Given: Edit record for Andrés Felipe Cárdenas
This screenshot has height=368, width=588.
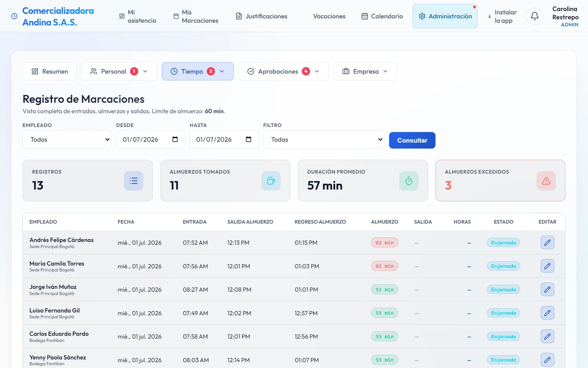Looking at the screenshot, I should 547,243.
